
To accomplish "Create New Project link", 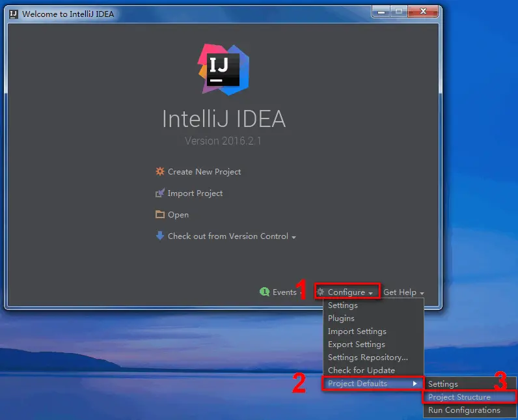I will point(204,172).
